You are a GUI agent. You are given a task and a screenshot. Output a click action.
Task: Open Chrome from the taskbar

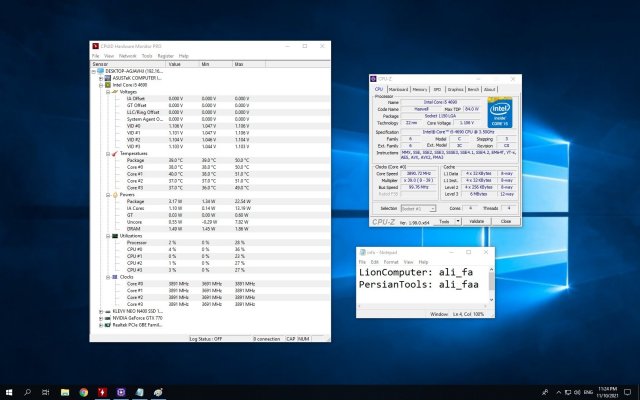point(83,391)
